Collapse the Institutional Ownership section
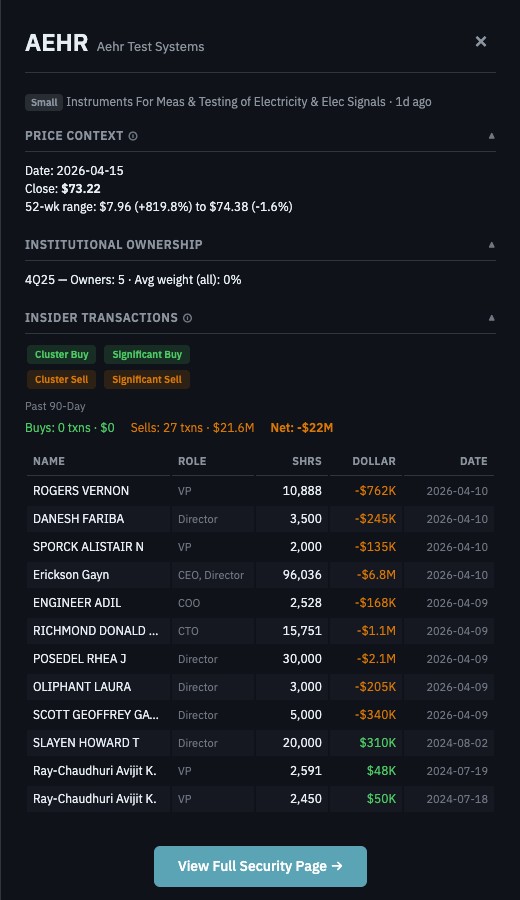This screenshot has width=520, height=900. [491, 245]
